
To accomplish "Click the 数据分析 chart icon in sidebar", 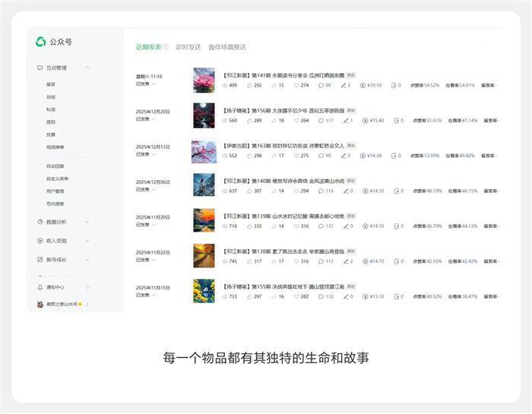I will click(x=40, y=222).
